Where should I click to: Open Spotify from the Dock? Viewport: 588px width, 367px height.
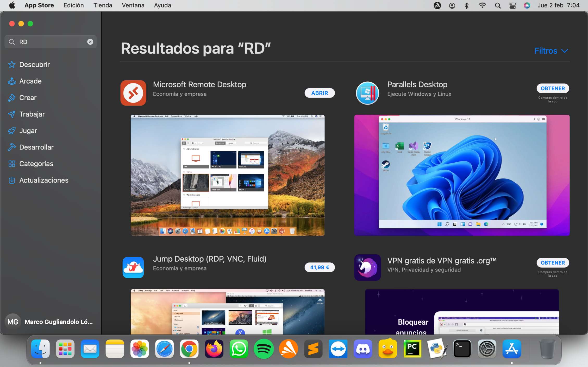pyautogui.click(x=264, y=349)
